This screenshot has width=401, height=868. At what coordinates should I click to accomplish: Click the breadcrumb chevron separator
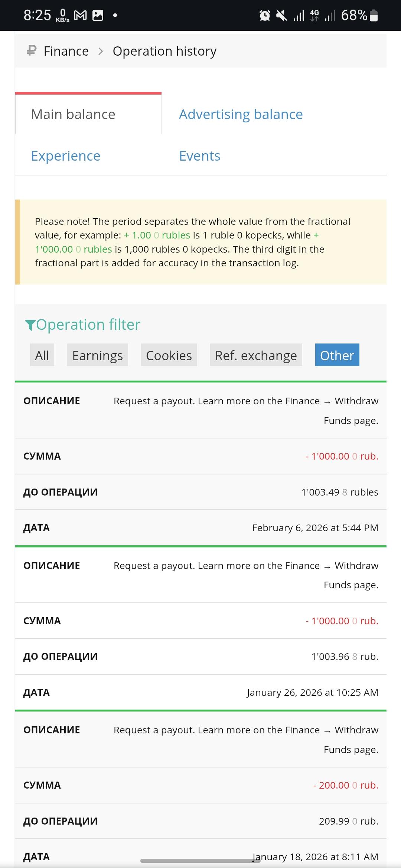click(x=101, y=51)
